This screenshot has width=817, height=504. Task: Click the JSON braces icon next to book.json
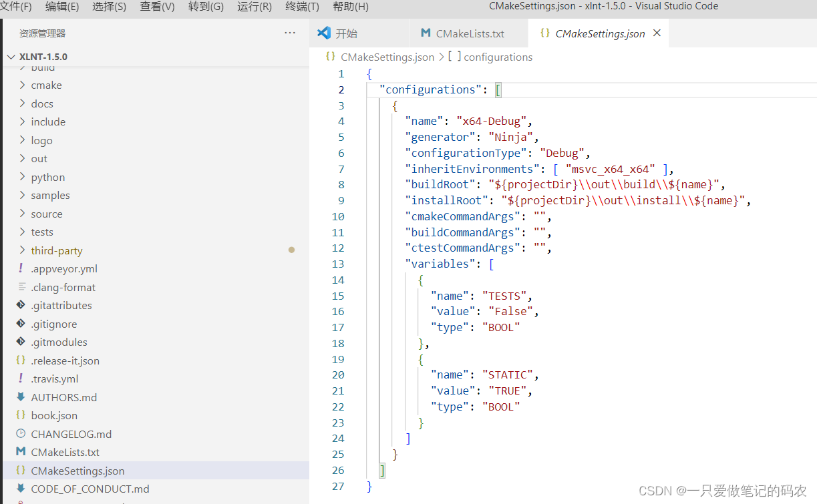pyautogui.click(x=21, y=415)
